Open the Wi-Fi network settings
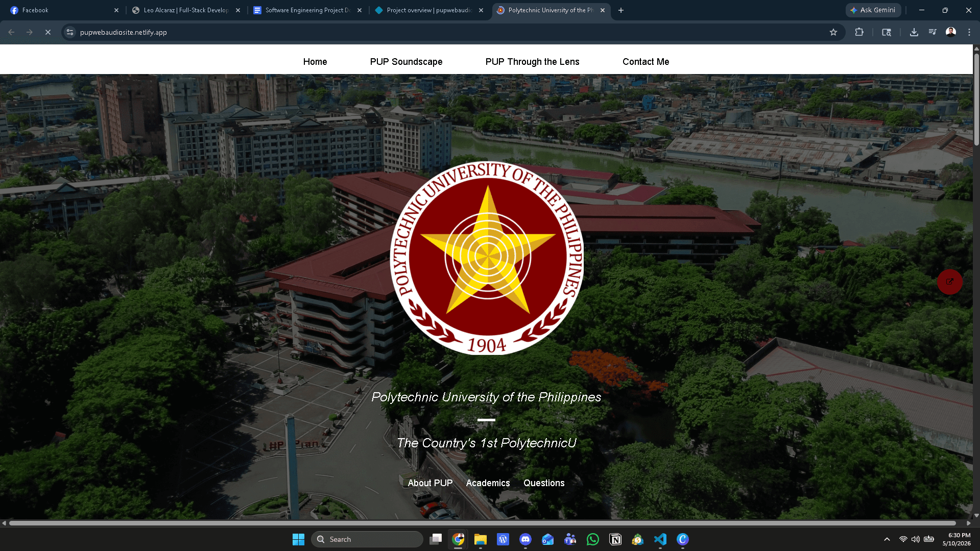The height and width of the screenshot is (551, 980). pyautogui.click(x=903, y=539)
